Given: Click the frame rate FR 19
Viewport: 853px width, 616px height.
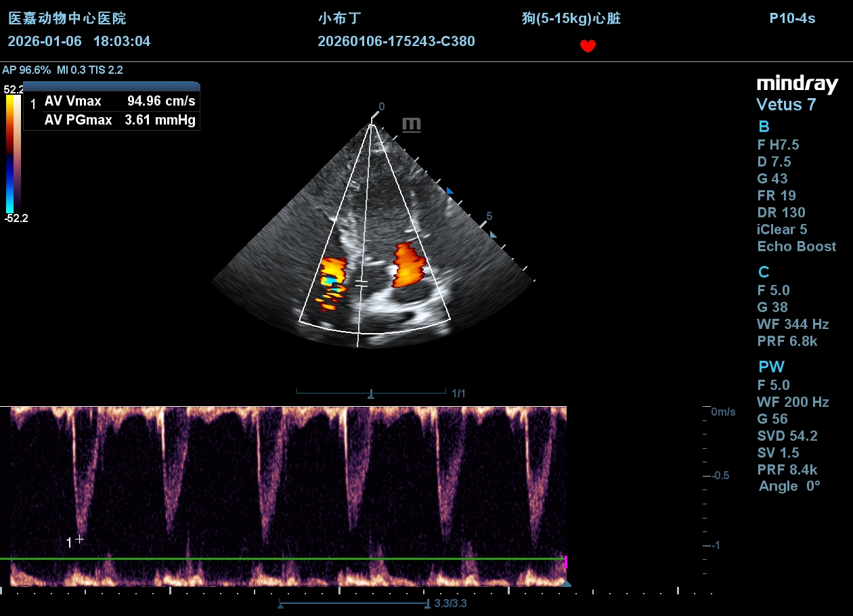Looking at the screenshot, I should tap(777, 196).
